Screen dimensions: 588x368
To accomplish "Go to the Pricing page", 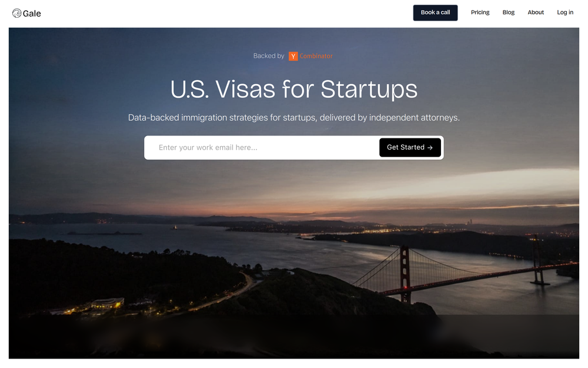I will pos(480,12).
